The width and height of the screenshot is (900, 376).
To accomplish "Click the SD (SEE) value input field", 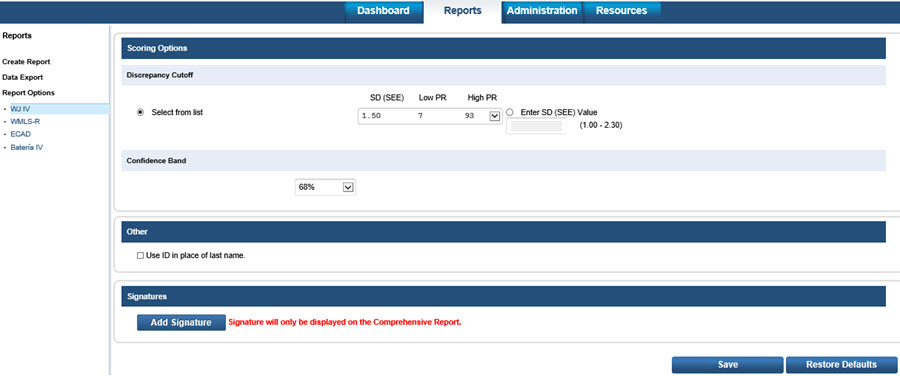I will coord(536,126).
